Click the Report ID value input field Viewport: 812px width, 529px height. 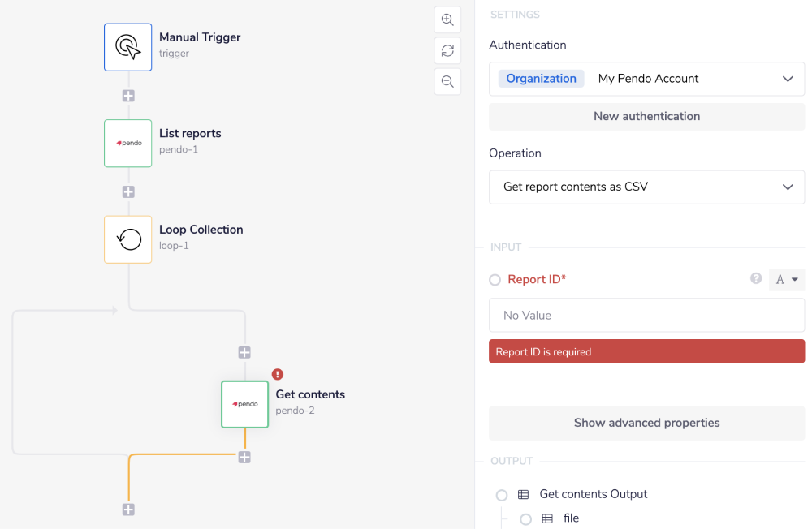(x=646, y=315)
